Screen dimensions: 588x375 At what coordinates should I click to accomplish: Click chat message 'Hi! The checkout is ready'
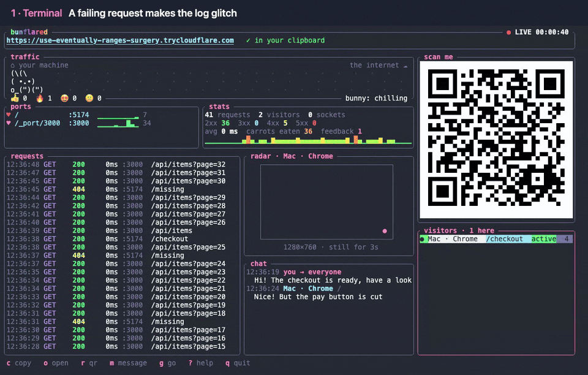click(333, 280)
